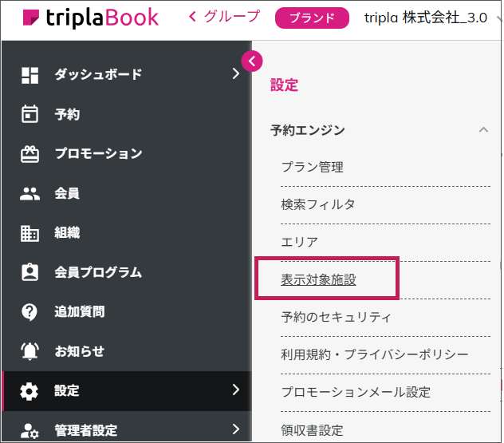Click the settings gear icon
This screenshot has height=443, width=504.
coord(30,391)
